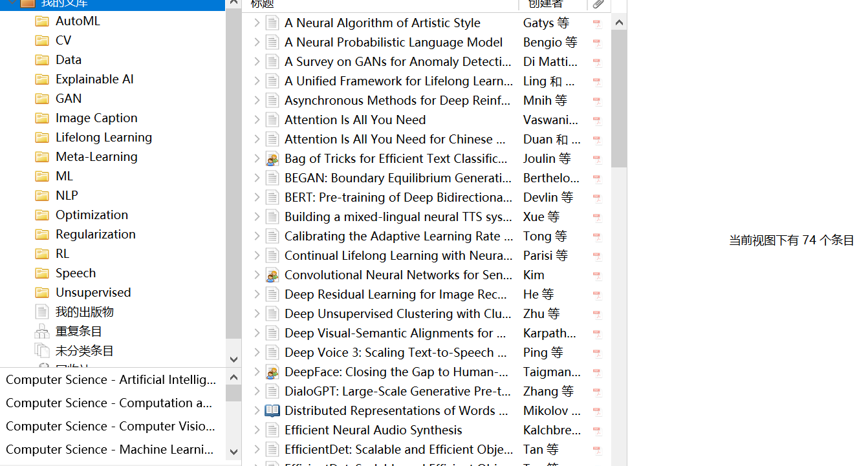Image resolution: width=868 pixels, height=466 pixels.
Task: Open 重复条目 duplicate items icon
Action: pyautogui.click(x=42, y=332)
